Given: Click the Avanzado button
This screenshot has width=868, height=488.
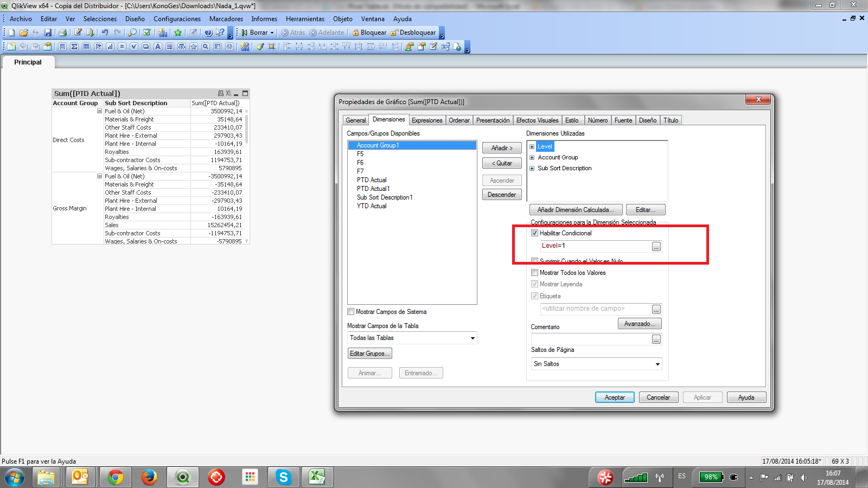Looking at the screenshot, I should 640,324.
